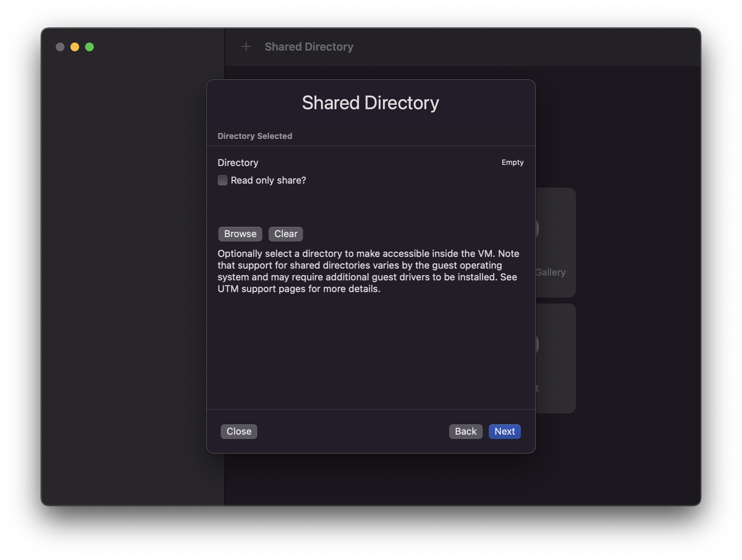742x560 pixels.
Task: Minimize window with the yellow dot
Action: [x=75, y=47]
